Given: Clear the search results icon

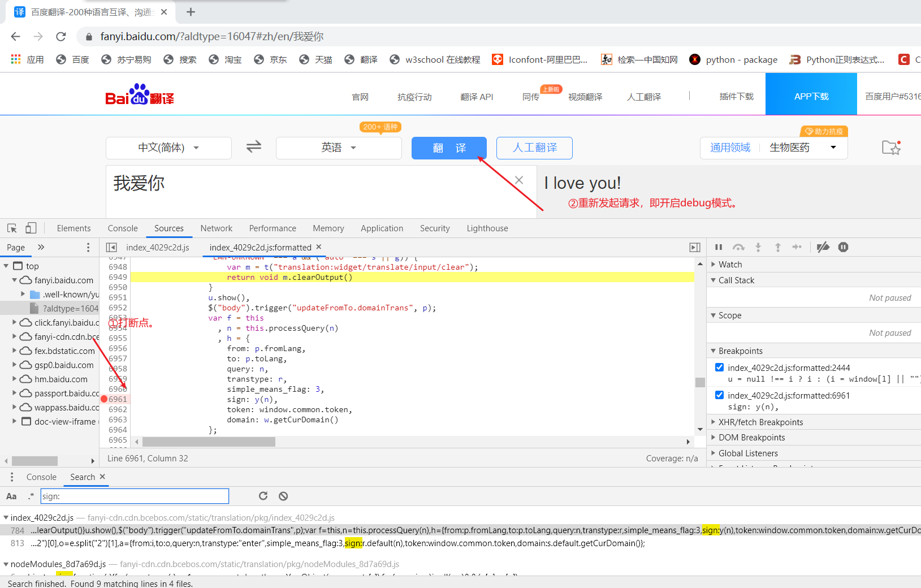Looking at the screenshot, I should coord(283,496).
